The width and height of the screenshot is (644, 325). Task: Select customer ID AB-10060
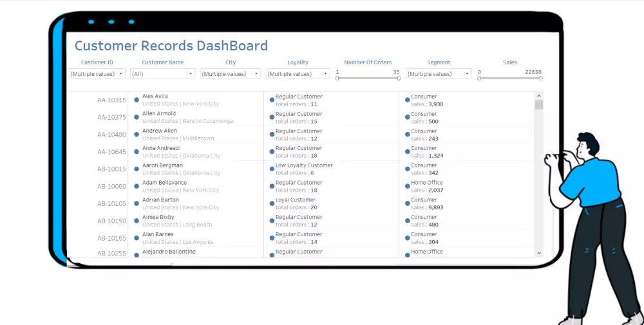click(111, 186)
